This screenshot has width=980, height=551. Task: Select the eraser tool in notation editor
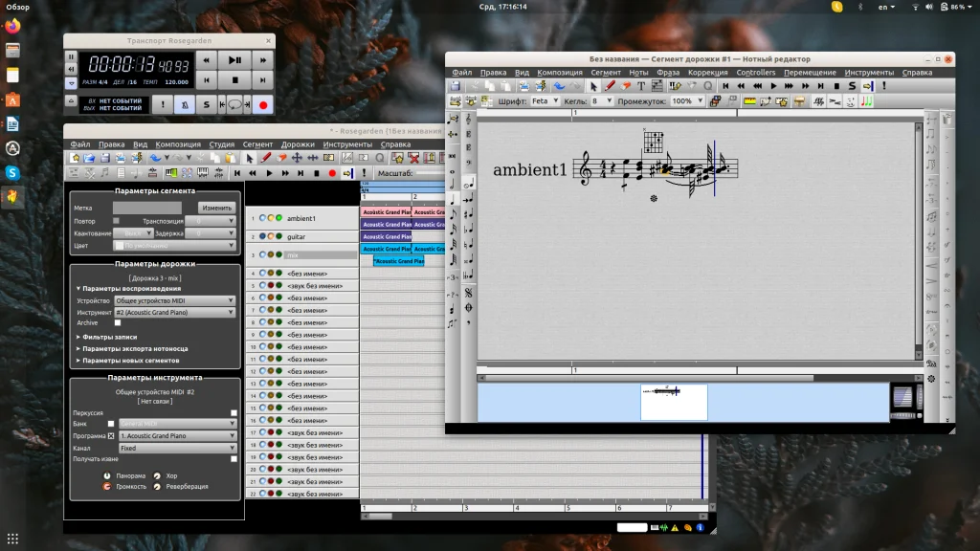click(626, 86)
